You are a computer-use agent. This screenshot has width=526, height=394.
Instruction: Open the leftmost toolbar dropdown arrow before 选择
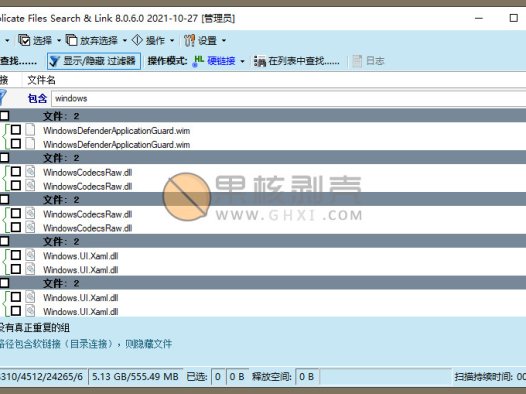point(7,41)
